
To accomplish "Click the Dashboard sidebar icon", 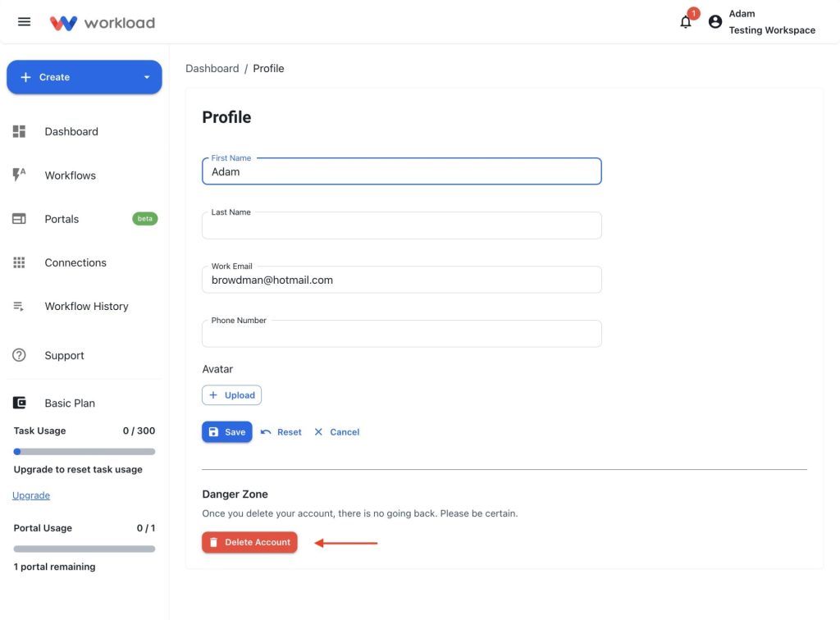I will (x=20, y=132).
